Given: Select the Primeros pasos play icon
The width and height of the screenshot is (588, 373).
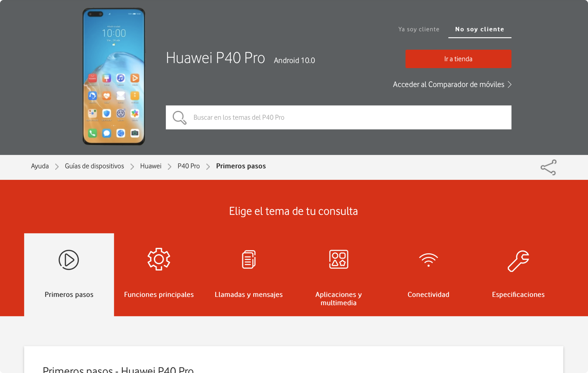Looking at the screenshot, I should coord(69,260).
